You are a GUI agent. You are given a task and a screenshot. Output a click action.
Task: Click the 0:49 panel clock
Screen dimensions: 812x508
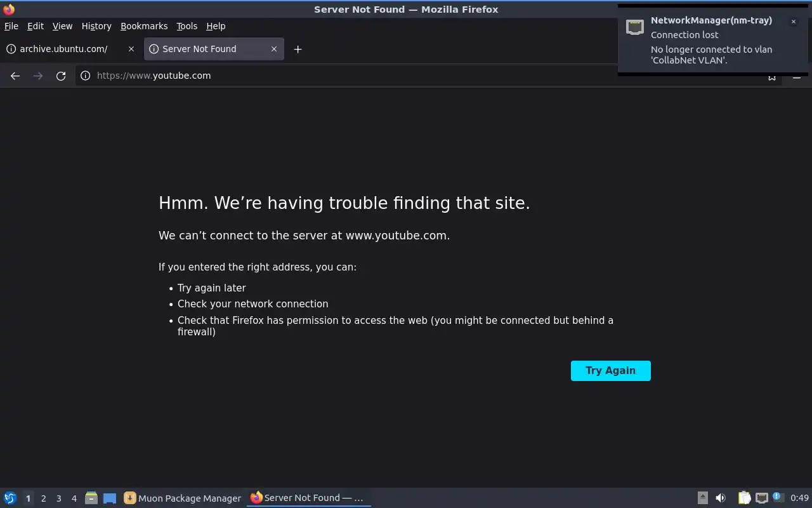(799, 498)
